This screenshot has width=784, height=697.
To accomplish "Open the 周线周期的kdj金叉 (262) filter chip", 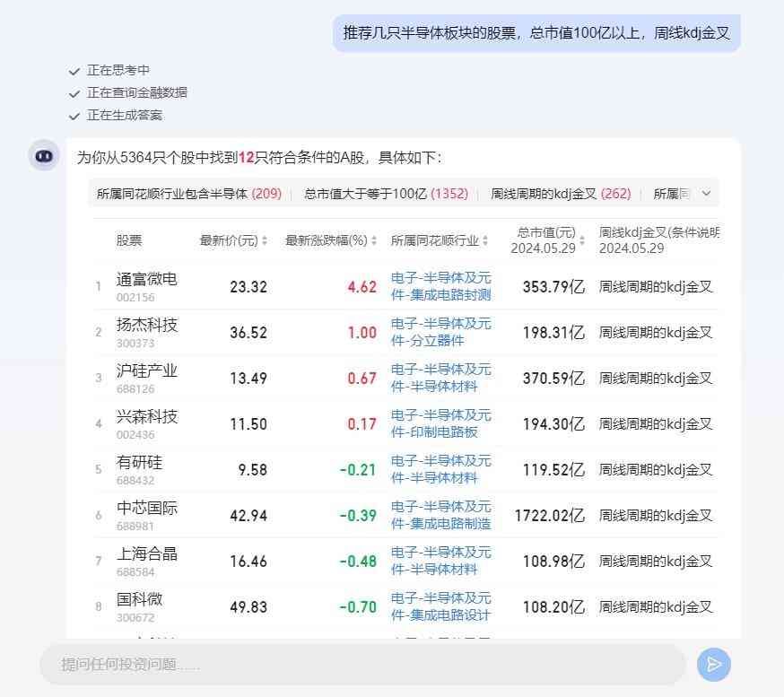I will pyautogui.click(x=557, y=193).
